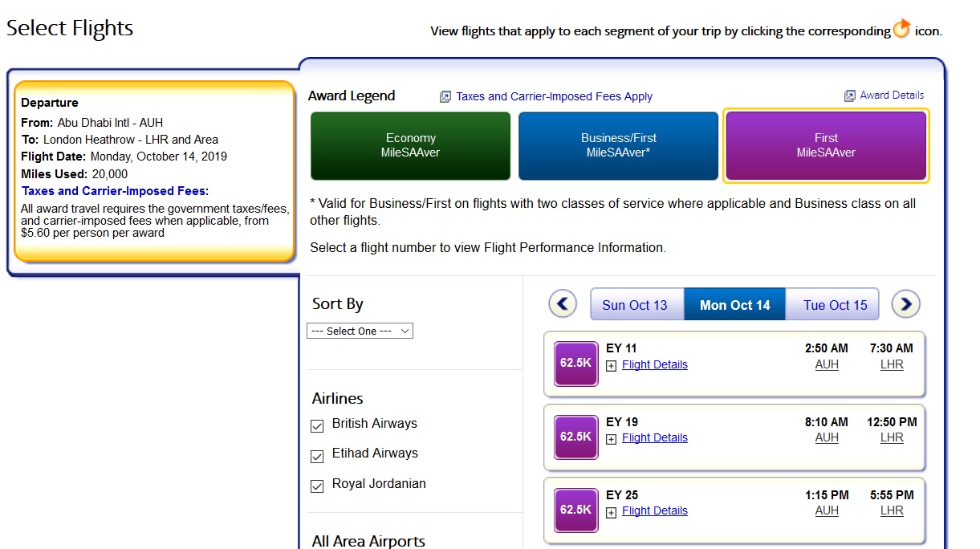
Task: Click the previous day arrow icon
Action: click(563, 304)
